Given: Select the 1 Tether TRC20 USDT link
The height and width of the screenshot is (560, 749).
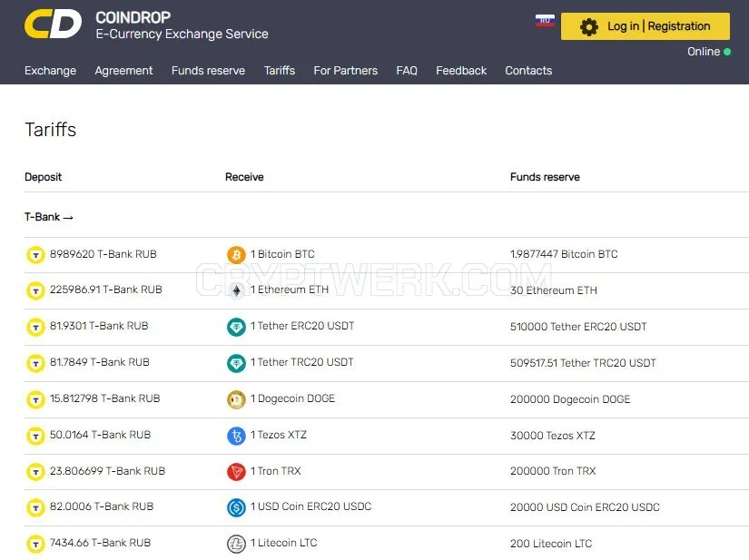Looking at the screenshot, I should click(x=302, y=362).
